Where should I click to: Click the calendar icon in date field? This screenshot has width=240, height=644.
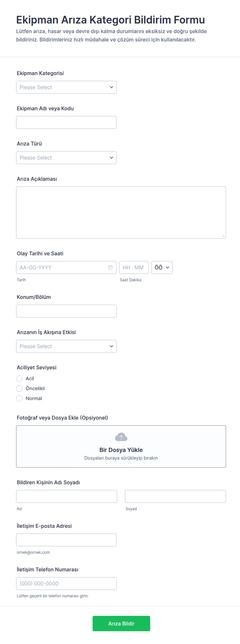(110, 268)
